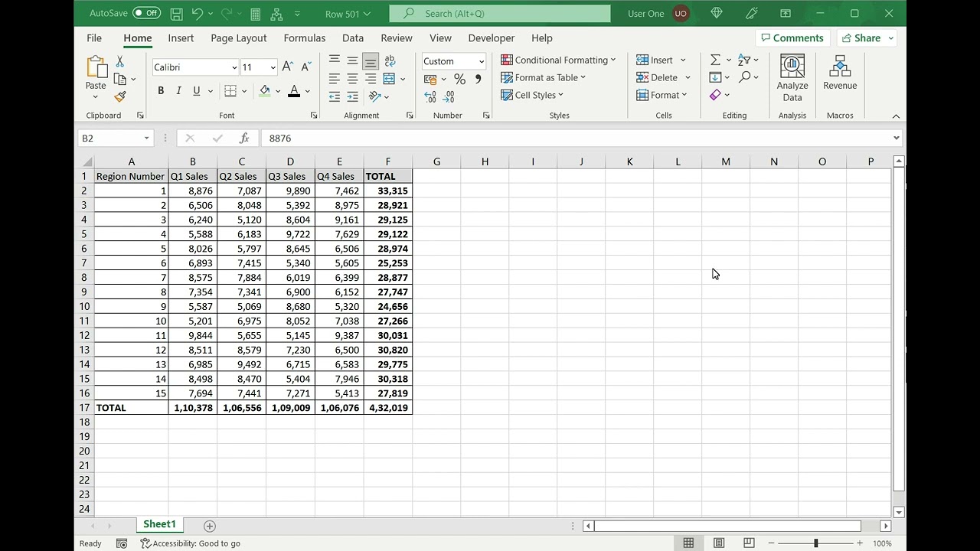
Task: Expand Conditional Formatting menu
Action: click(x=558, y=60)
